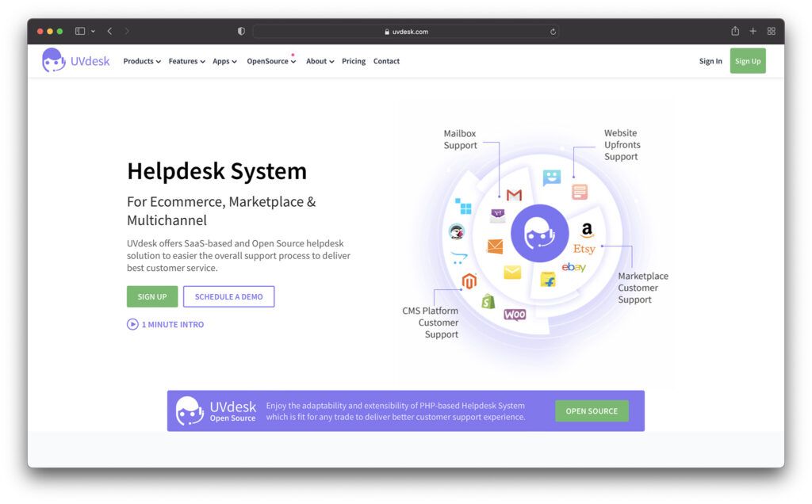Screen dimensions: 812x504
Task: Open the Apps dropdown in the navigation
Action: (224, 61)
